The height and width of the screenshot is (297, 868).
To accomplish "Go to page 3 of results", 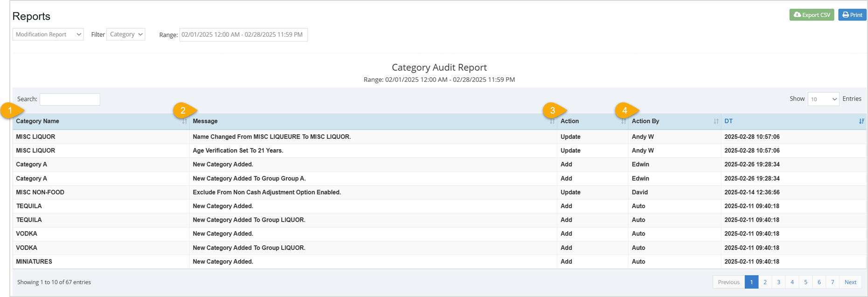I will 778,282.
